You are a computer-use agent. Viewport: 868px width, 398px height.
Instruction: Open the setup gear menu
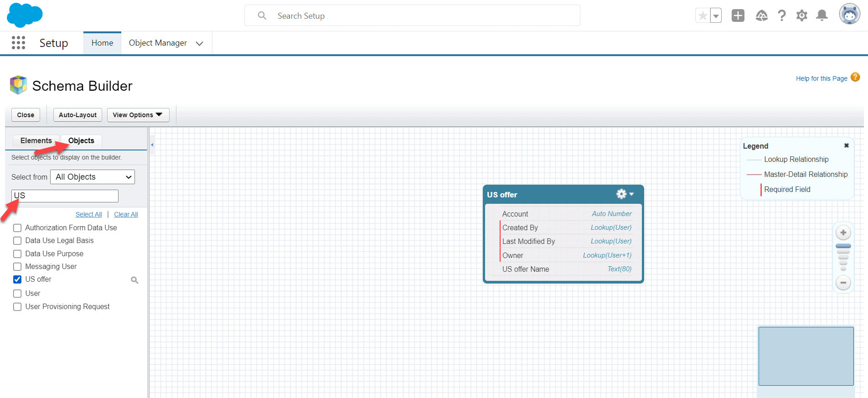click(x=801, y=16)
